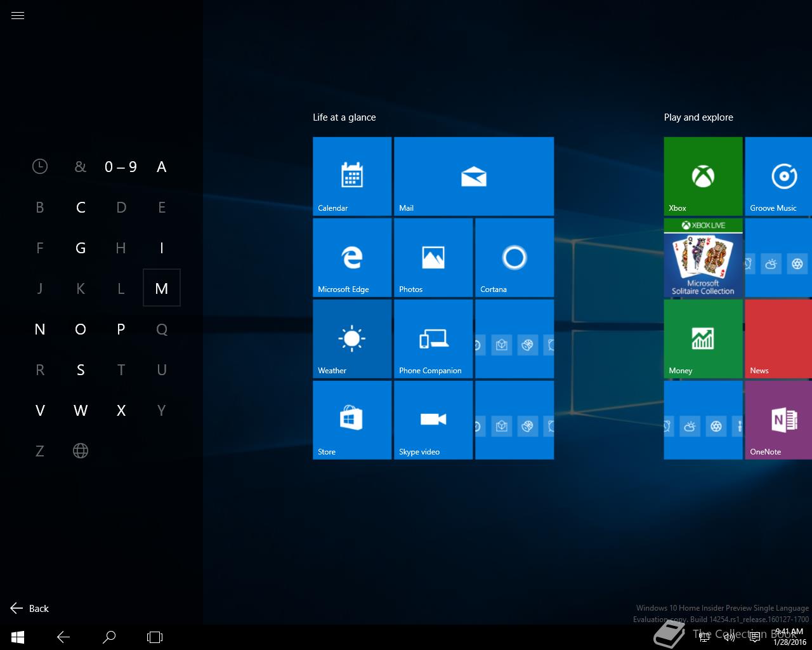Jump to apps starting with X

[x=121, y=411]
